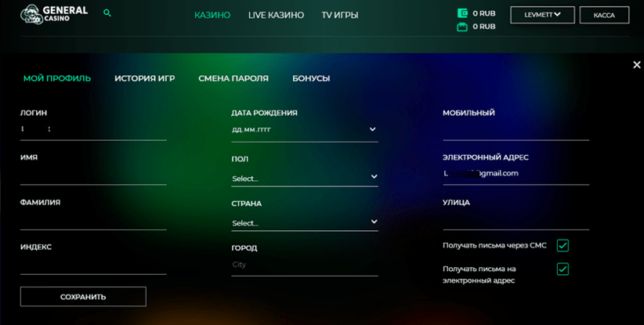The height and width of the screenshot is (325, 644).
Task: Go to the КАЗИНО menu item
Action: pyautogui.click(x=212, y=15)
